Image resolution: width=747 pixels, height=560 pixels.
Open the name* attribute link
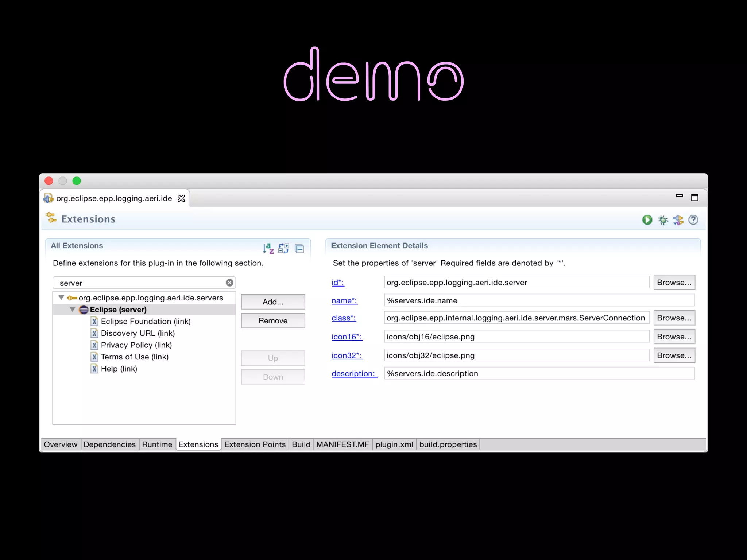pos(344,300)
